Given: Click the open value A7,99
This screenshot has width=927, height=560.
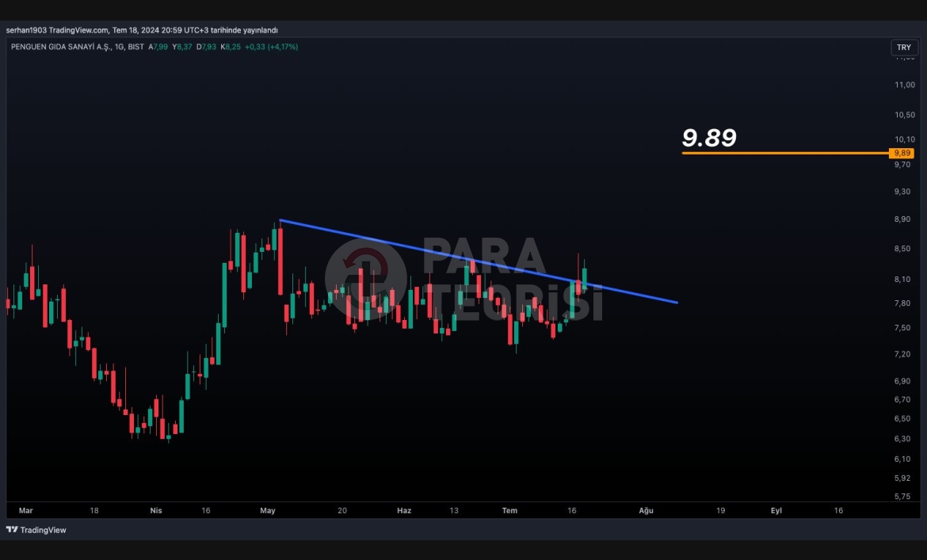Looking at the screenshot, I should [158, 47].
